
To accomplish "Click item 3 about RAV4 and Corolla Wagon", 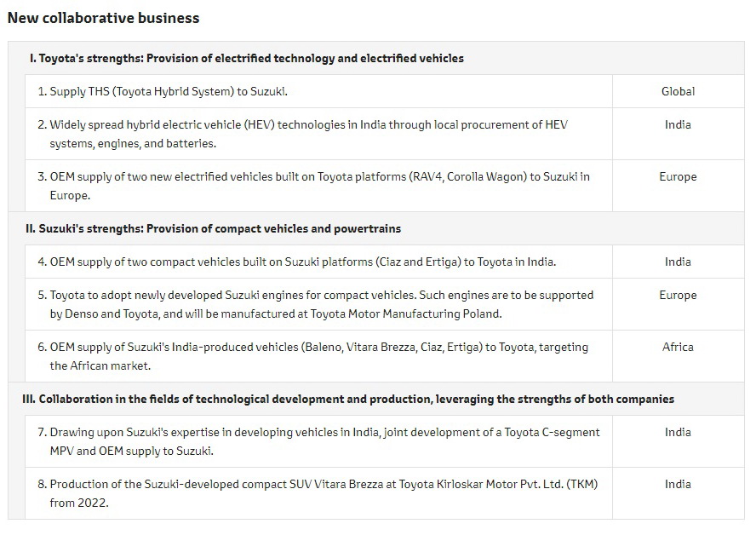I will 319,186.
